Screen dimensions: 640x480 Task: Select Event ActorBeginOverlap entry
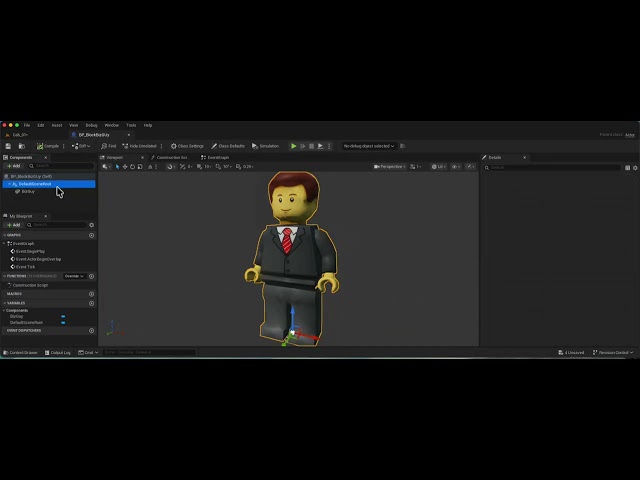pyautogui.click(x=38, y=259)
